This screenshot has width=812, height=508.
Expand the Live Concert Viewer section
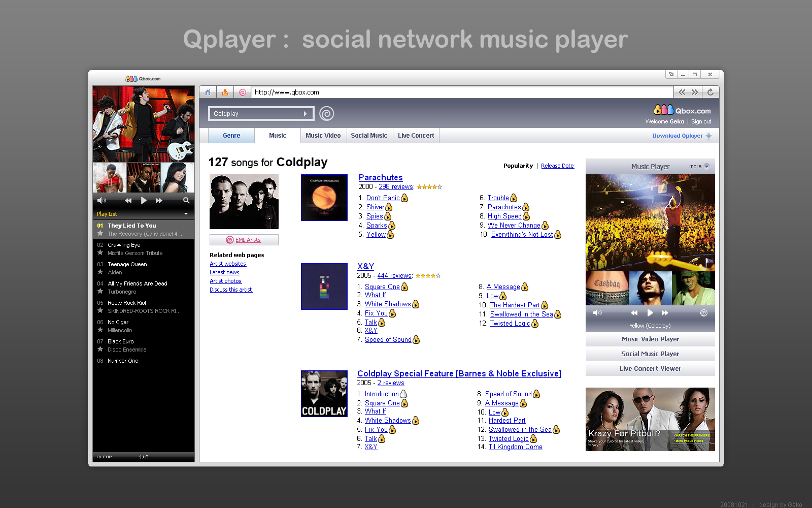(650, 369)
